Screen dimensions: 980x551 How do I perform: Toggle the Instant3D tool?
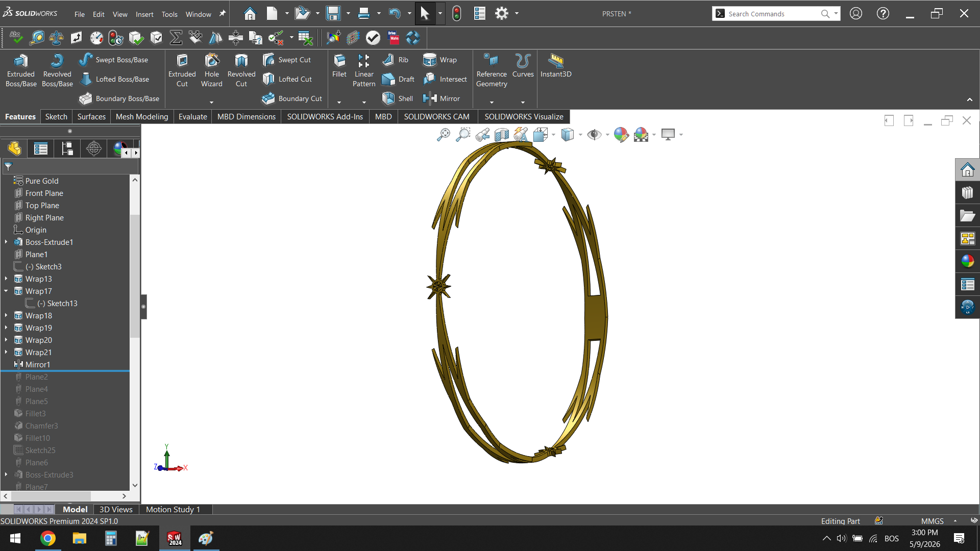(556, 66)
